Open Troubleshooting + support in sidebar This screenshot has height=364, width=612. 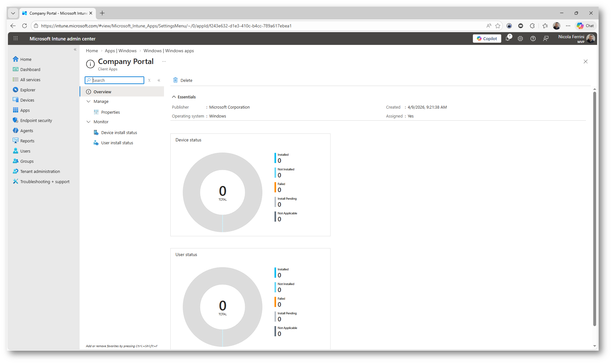coord(45,182)
